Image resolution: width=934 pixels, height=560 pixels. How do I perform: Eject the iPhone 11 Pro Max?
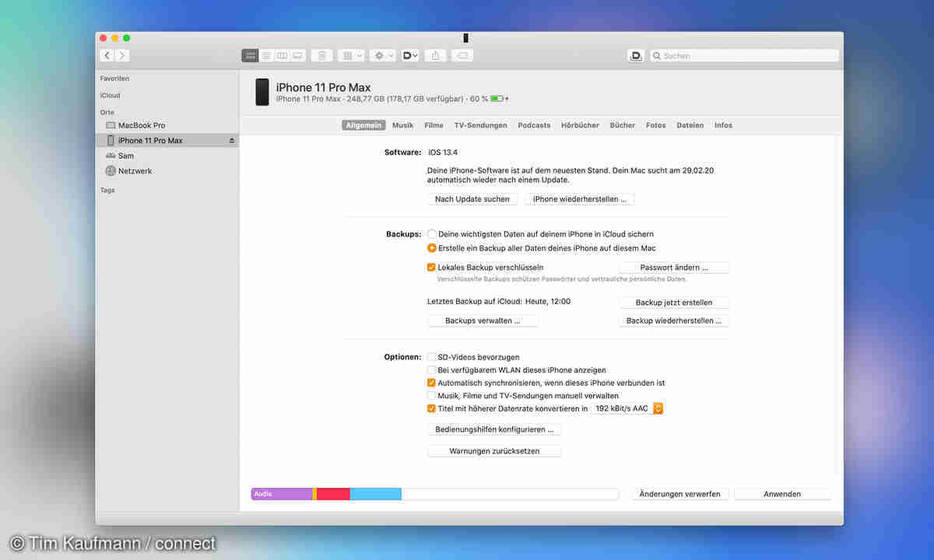[x=231, y=141]
